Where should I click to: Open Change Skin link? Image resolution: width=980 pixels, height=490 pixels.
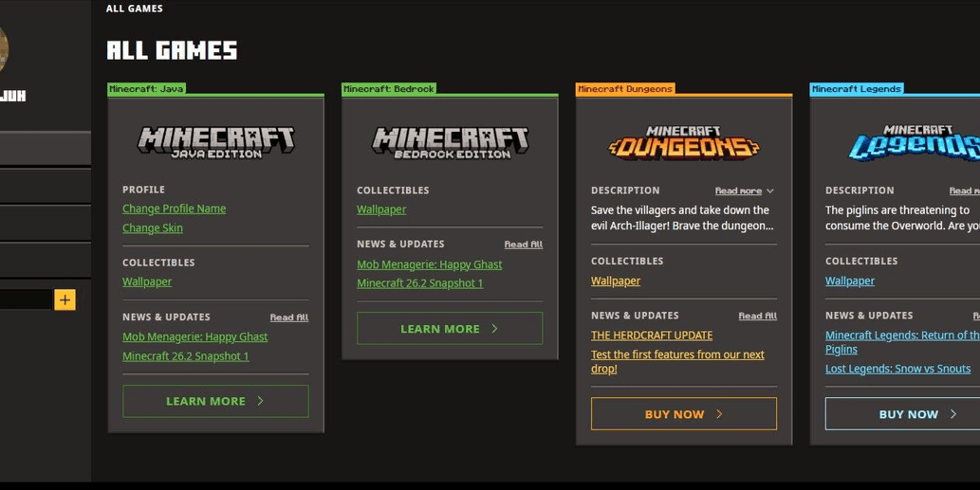[153, 227]
